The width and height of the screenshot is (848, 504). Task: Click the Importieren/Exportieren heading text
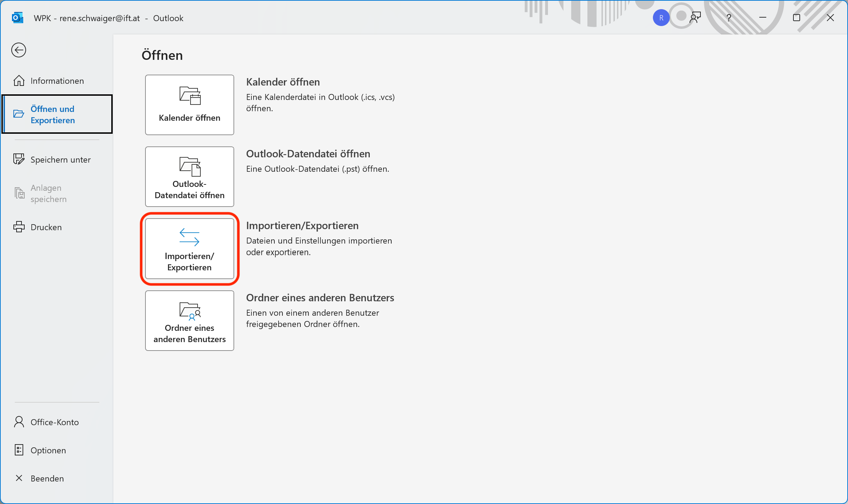[x=303, y=226]
